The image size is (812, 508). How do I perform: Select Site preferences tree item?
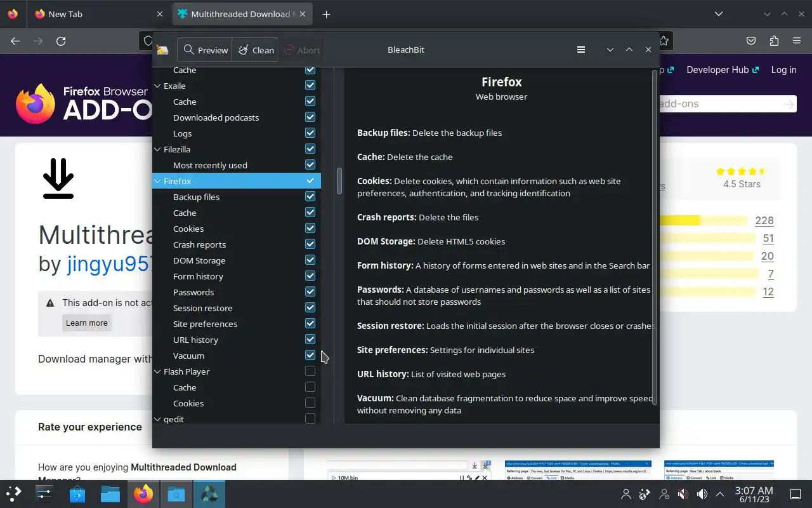click(205, 324)
